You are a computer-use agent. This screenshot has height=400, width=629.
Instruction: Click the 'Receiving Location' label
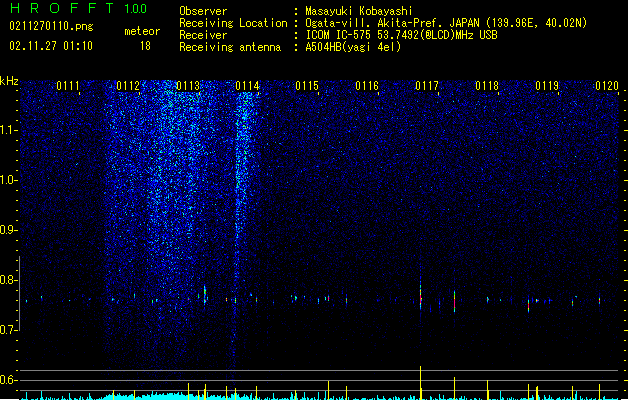[x=233, y=23]
